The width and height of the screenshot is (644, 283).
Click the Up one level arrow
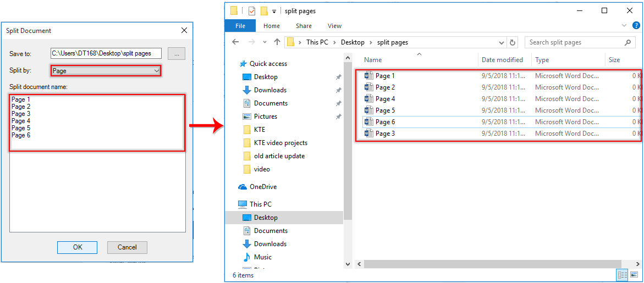pos(277,42)
